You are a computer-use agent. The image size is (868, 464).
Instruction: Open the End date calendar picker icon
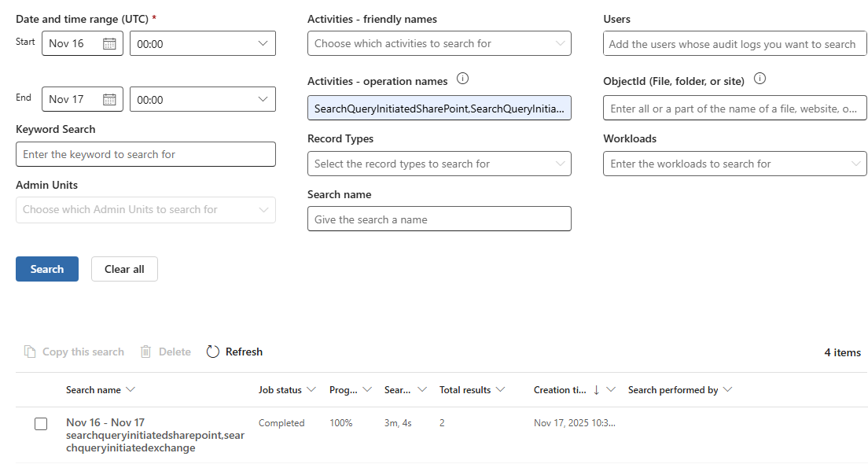(x=109, y=100)
